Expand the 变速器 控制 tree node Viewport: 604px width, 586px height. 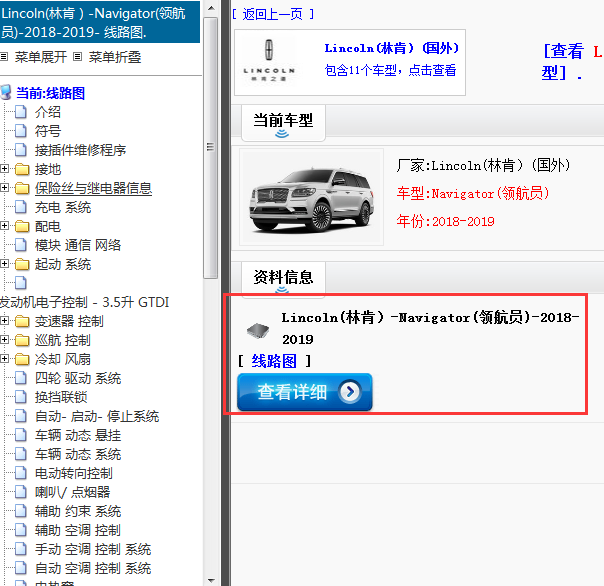[4, 321]
